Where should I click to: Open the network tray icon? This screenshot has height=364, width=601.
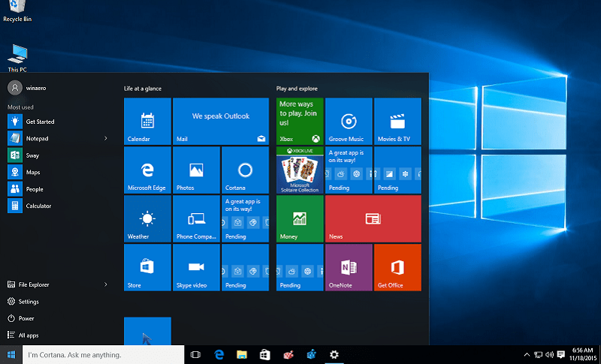tap(539, 355)
